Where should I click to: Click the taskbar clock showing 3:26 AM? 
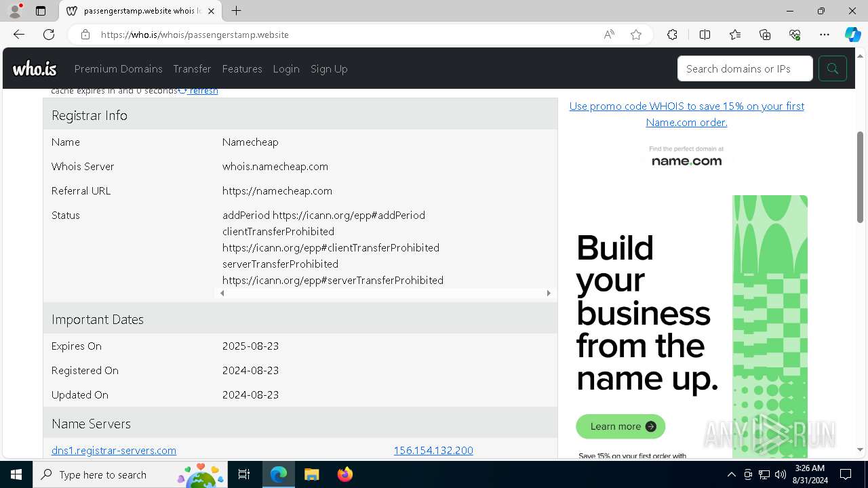(x=809, y=474)
